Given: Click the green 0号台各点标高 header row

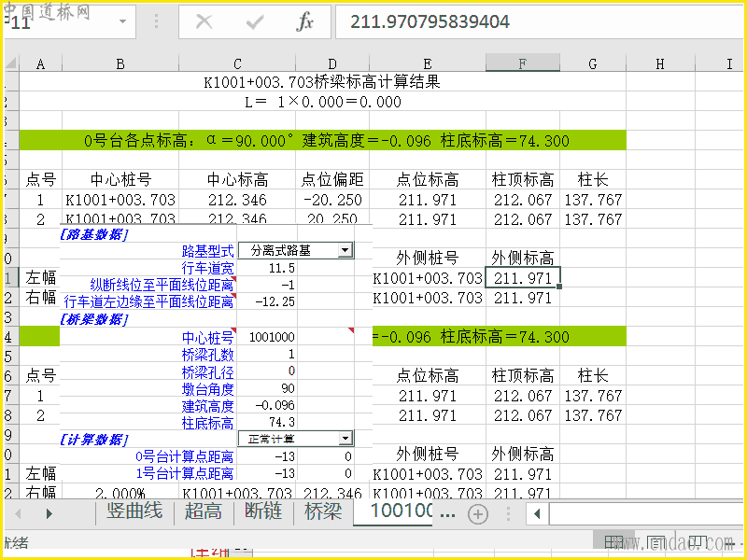Looking at the screenshot, I should pos(322,141).
